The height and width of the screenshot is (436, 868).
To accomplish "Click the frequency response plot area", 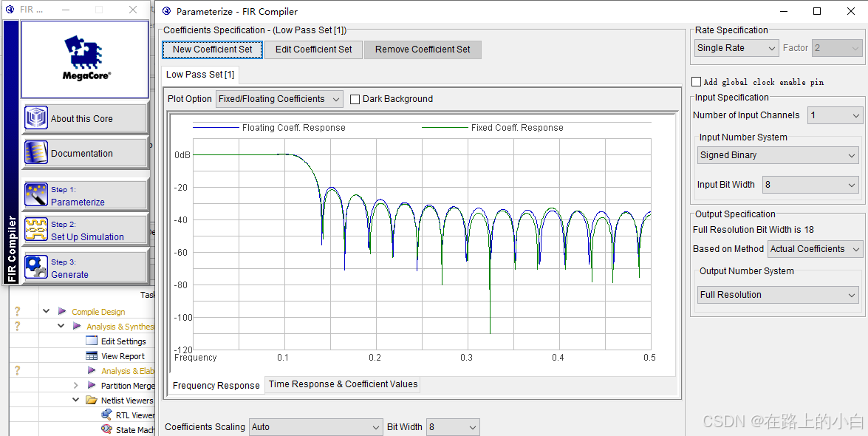I will coord(422,244).
